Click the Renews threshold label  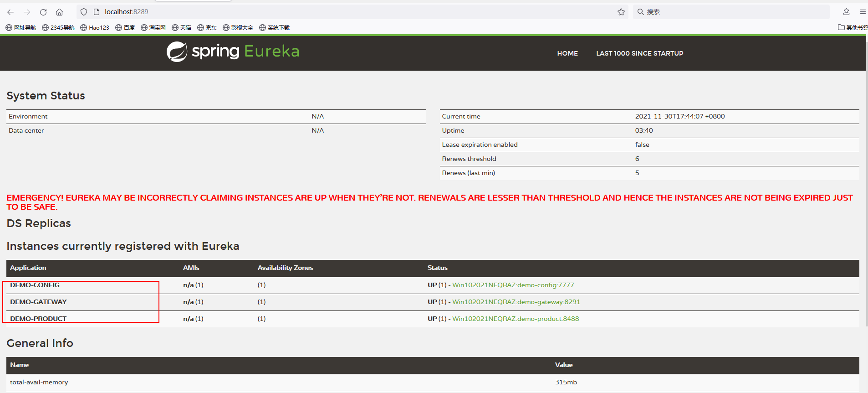click(x=469, y=159)
